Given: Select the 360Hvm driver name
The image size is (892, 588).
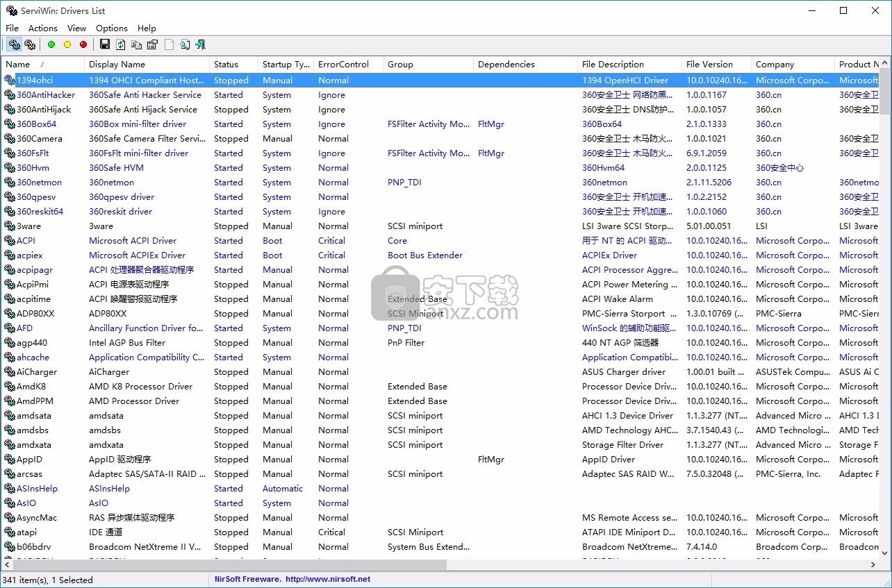Looking at the screenshot, I should [33, 168].
